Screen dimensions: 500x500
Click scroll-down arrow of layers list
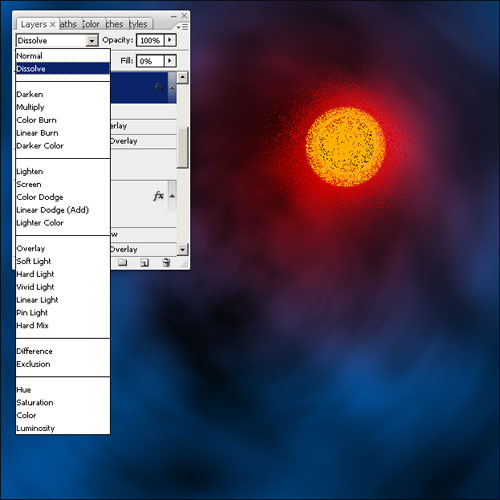click(182, 249)
